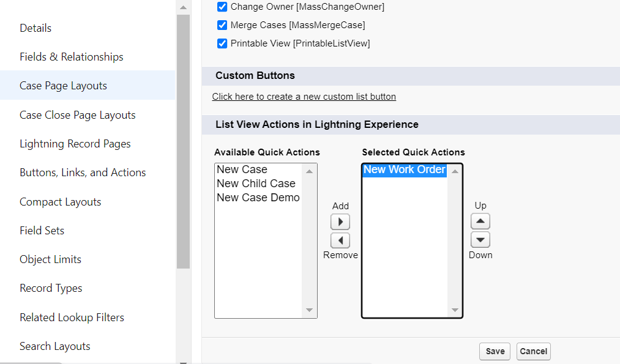The width and height of the screenshot is (620, 364).
Task: Click the Save button
Action: click(x=495, y=351)
